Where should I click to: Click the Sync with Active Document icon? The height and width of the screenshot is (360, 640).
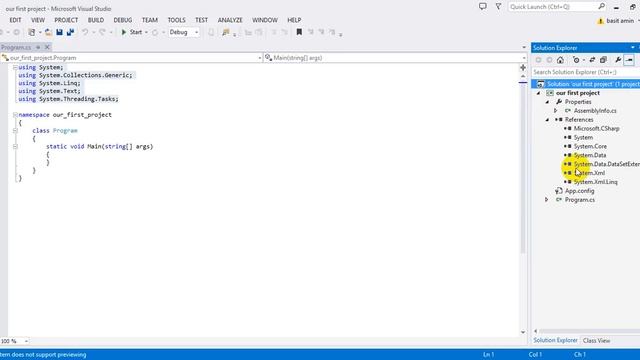coord(592,60)
